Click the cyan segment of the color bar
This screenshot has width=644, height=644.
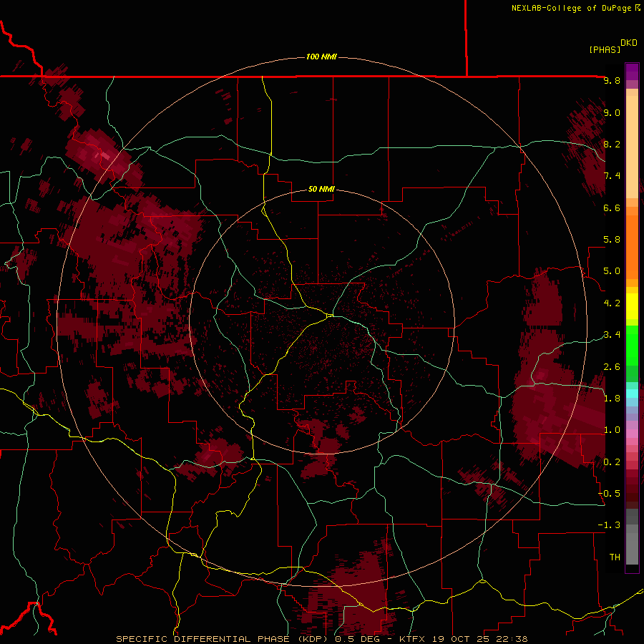point(632,394)
